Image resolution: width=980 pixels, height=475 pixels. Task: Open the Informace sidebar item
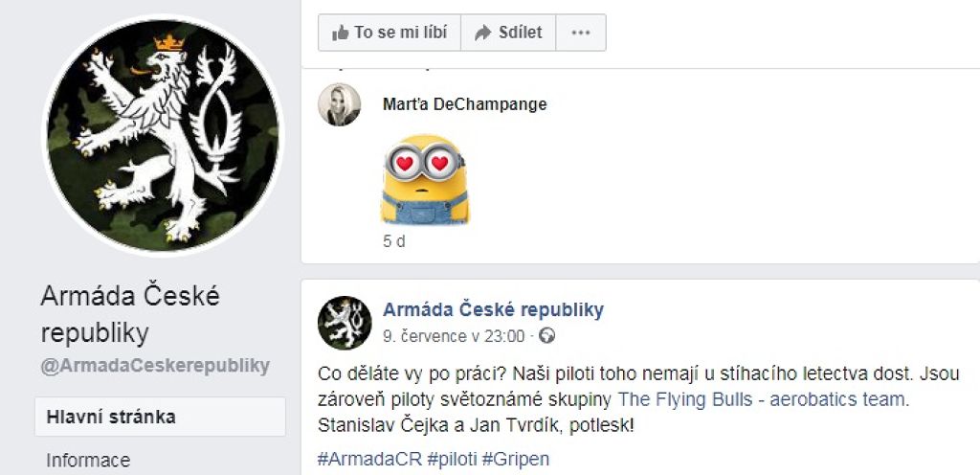pos(88,461)
